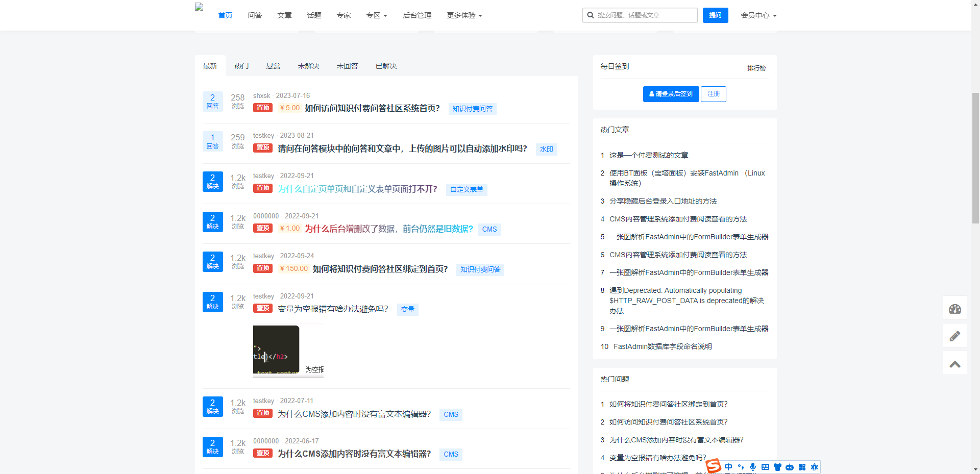Click the dashboard gauge floating icon

click(x=954, y=309)
